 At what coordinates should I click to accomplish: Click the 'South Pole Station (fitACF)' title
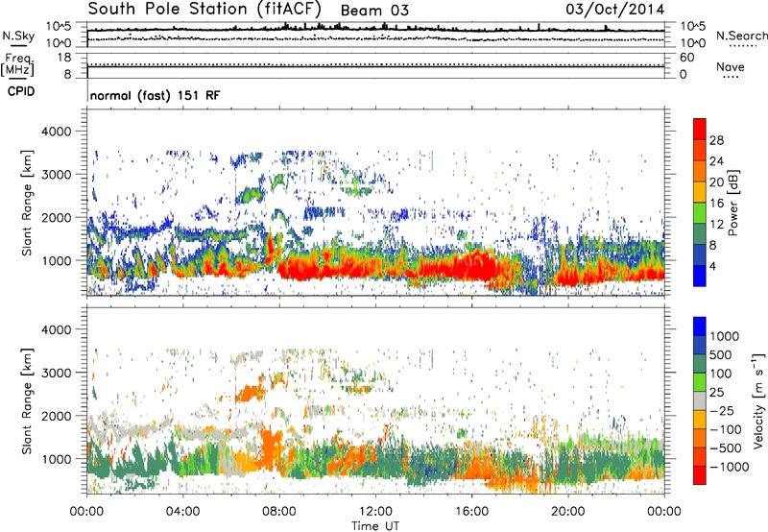204,9
